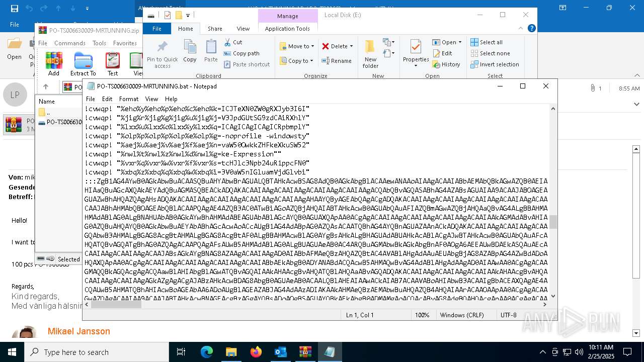Click the Mikael Jansson name link
Viewport: 644px width, 362px height.
coord(79,331)
